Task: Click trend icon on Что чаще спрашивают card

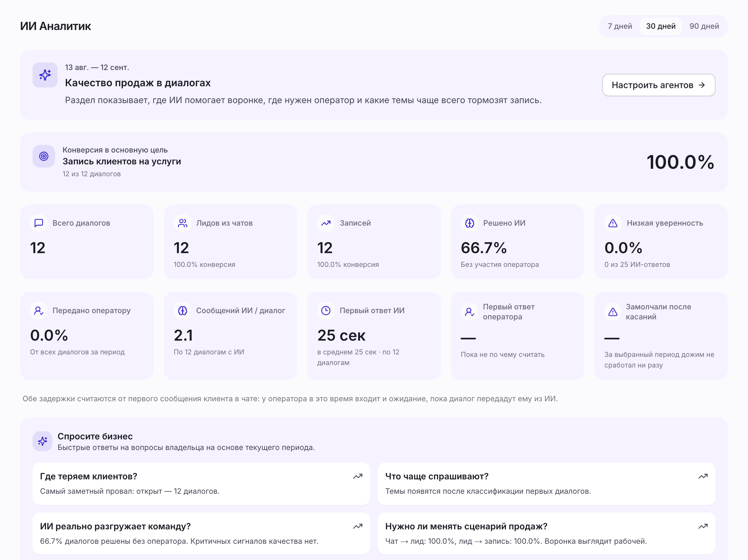Action: click(x=703, y=476)
